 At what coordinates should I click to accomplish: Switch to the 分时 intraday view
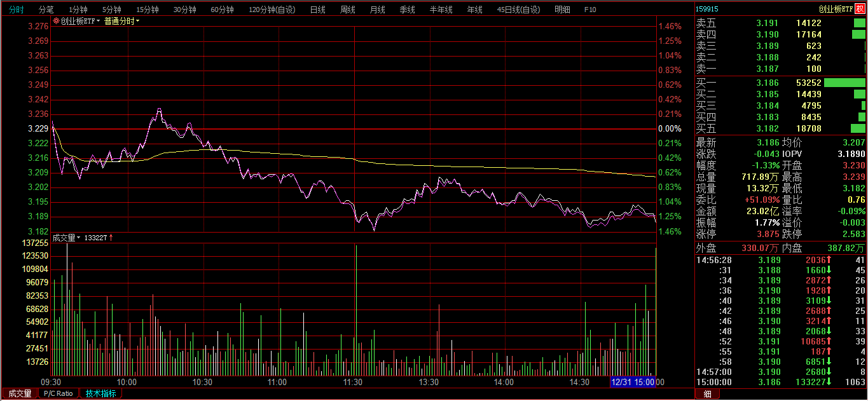[x=16, y=10]
